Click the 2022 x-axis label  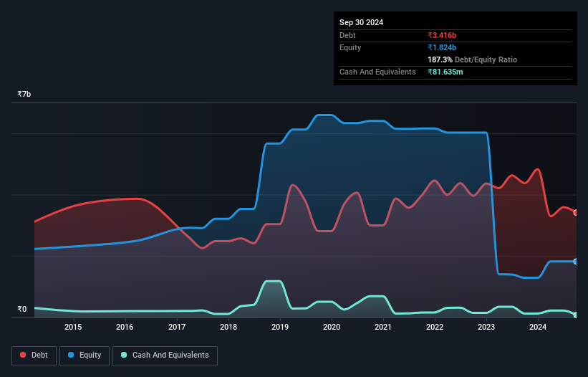(435, 327)
